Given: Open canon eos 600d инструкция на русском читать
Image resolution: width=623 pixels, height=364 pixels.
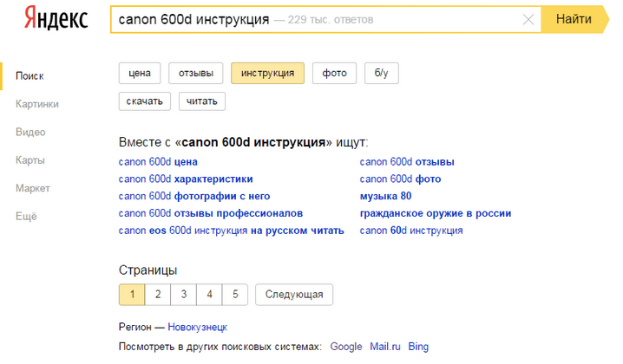Looking at the screenshot, I should tap(232, 231).
